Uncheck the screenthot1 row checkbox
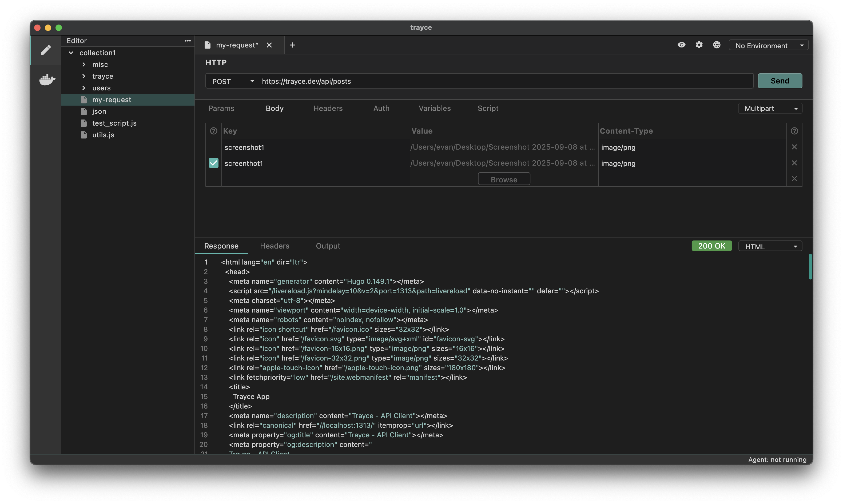Screen dimensions: 843x504 (214, 163)
